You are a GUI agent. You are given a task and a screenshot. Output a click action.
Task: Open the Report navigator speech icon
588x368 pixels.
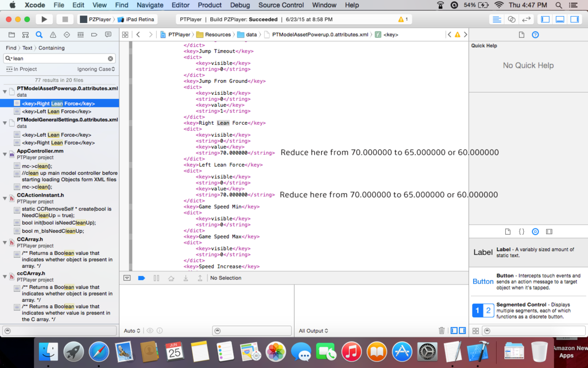coord(108,34)
